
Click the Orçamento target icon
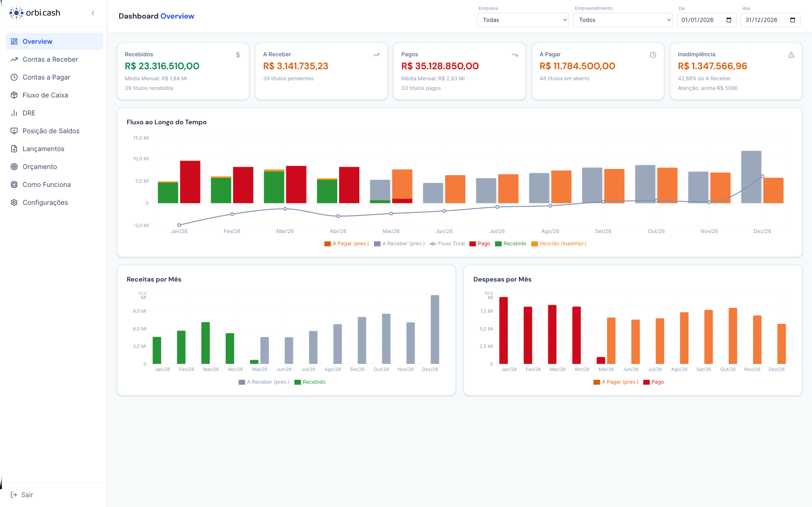(x=14, y=167)
